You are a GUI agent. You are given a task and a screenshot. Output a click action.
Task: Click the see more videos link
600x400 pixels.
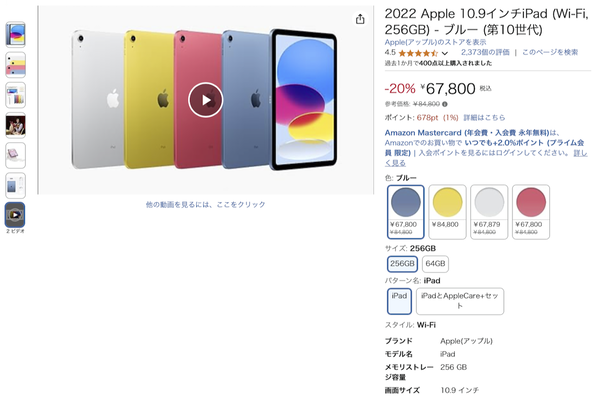point(205,204)
